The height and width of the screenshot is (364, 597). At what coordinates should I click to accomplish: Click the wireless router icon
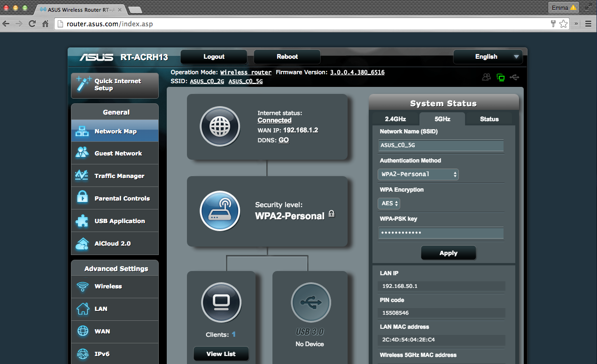pos(220,211)
